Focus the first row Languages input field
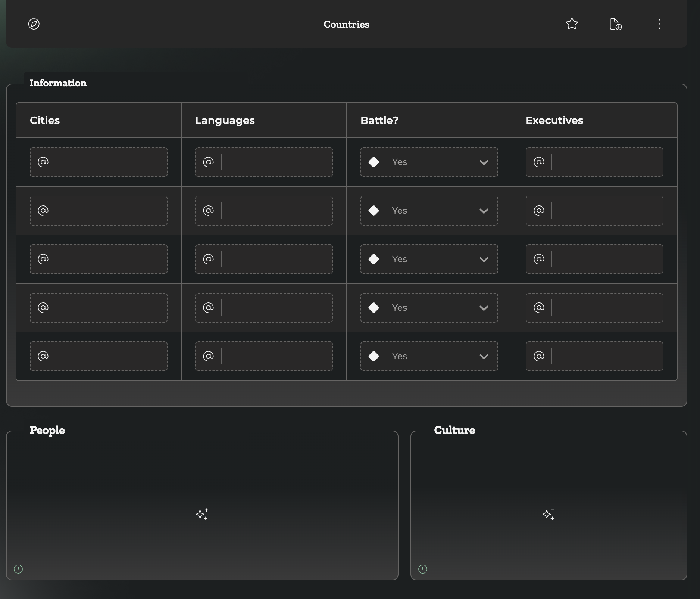 276,162
